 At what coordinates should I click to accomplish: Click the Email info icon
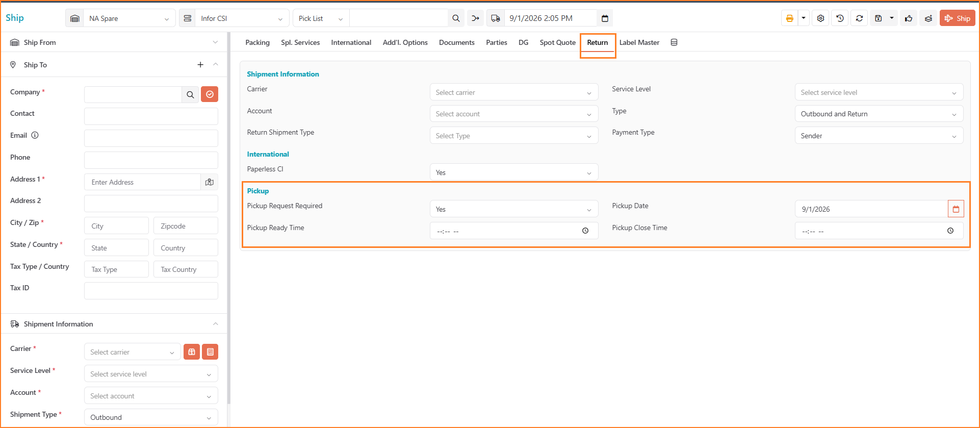(35, 135)
